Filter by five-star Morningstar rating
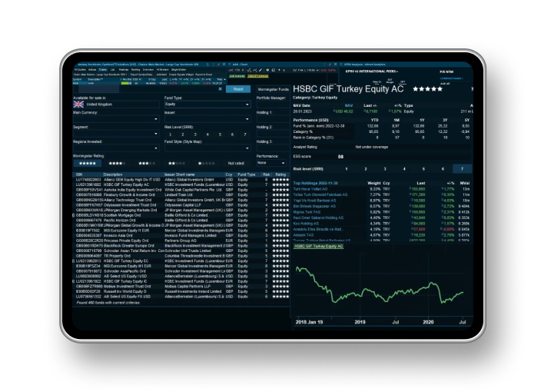The width and height of the screenshot is (541, 392). click(88, 163)
